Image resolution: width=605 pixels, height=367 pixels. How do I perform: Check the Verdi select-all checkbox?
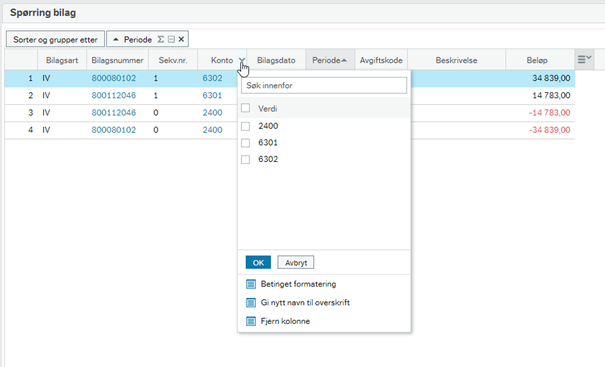(245, 108)
